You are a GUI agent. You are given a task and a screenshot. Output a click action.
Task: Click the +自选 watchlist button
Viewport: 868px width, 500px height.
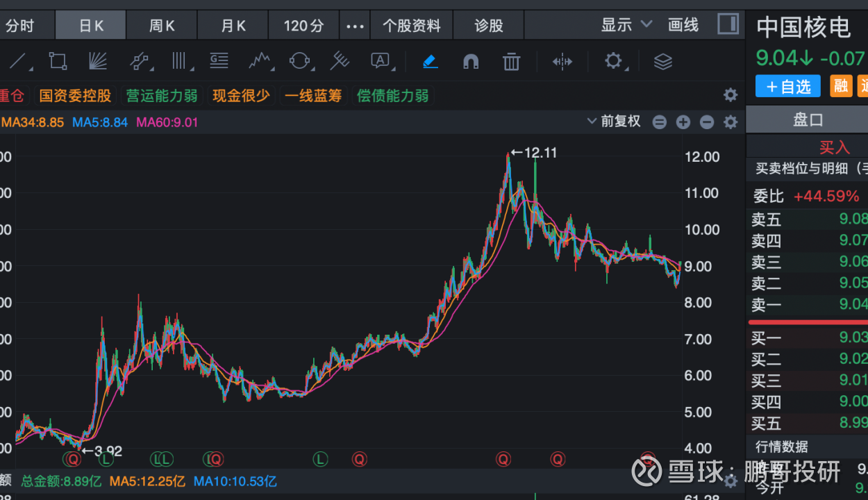(x=787, y=86)
